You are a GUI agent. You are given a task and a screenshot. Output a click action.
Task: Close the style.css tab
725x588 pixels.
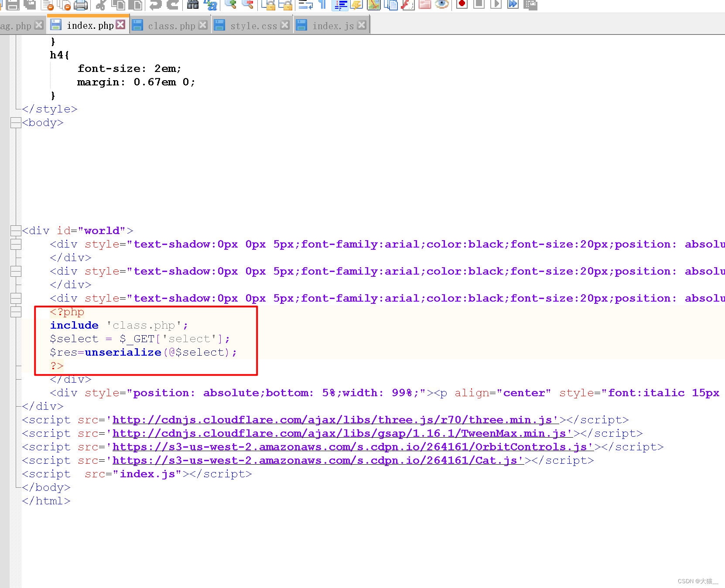tap(285, 25)
